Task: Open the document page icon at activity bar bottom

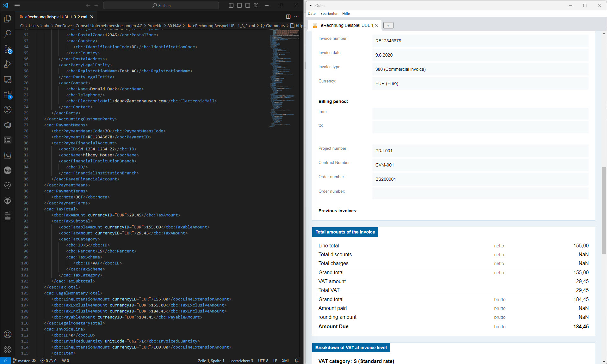Action: (8, 216)
